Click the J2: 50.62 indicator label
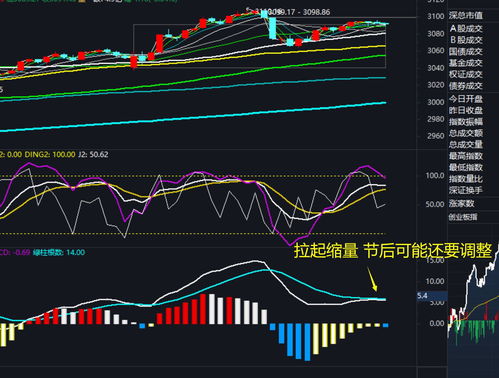 point(93,154)
